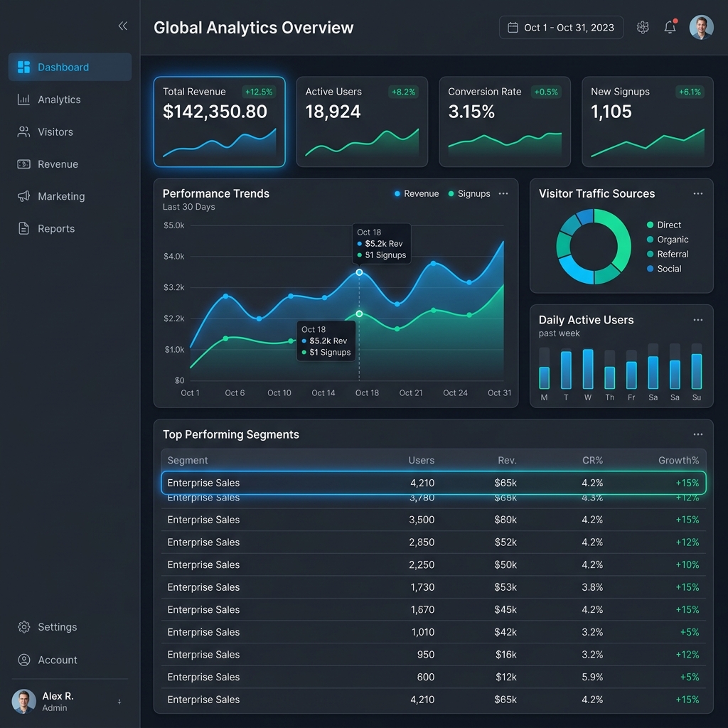
Task: Open Daily Active Users more options menu
Action: 698,320
